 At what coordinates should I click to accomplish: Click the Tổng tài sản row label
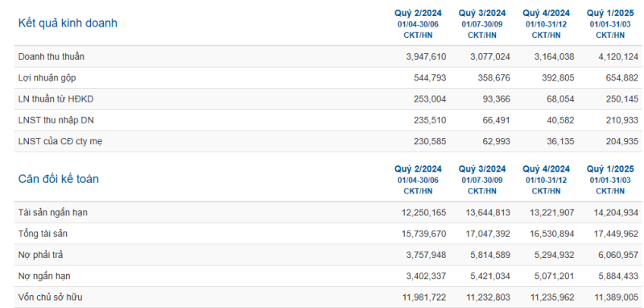[43, 234]
